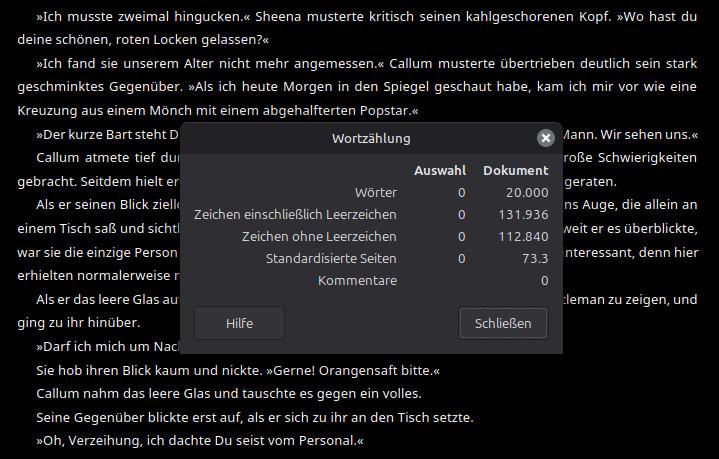Click the value 112.840 in the dialog
Image resolution: width=719 pixels, height=459 pixels.
point(523,236)
